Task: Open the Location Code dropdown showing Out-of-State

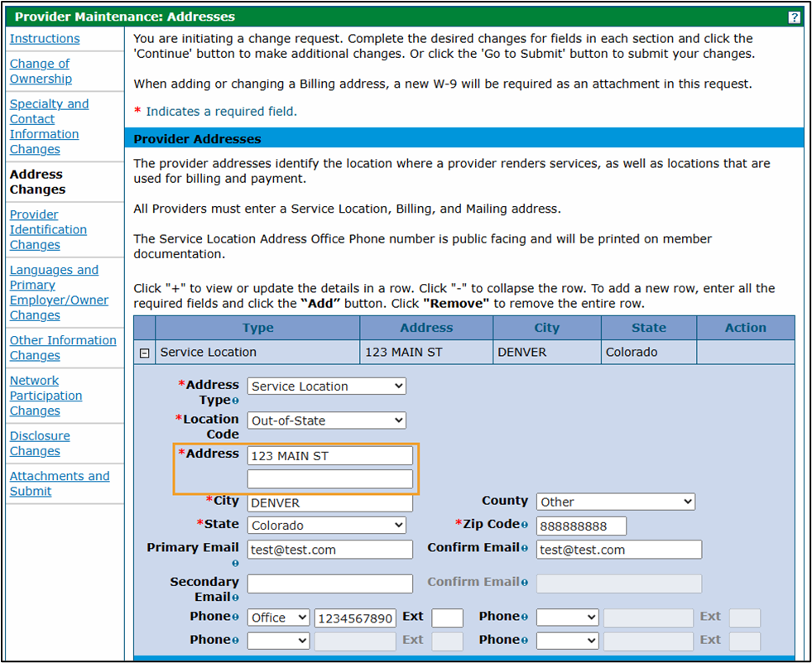Action: click(326, 420)
